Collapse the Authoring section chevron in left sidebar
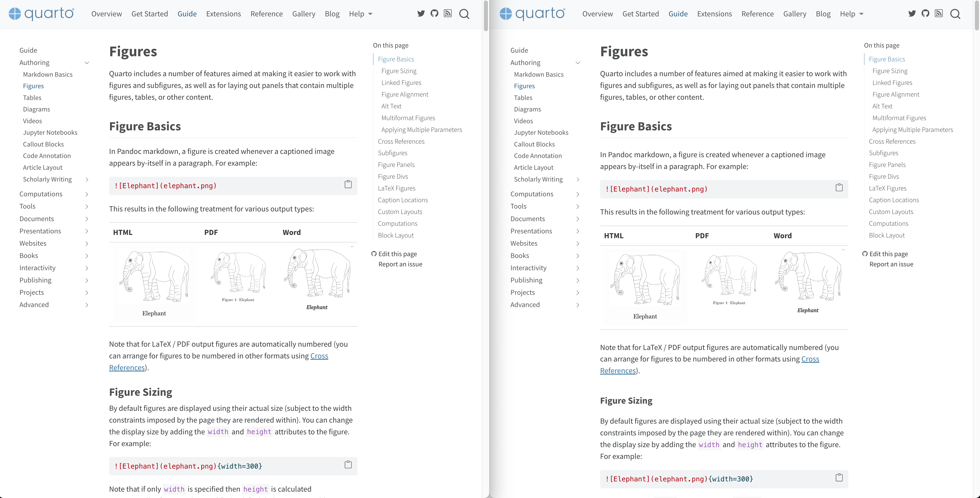The height and width of the screenshot is (498, 980). coord(87,63)
